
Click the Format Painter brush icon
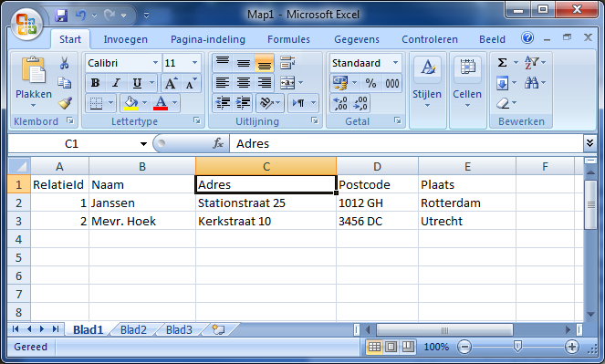click(65, 103)
